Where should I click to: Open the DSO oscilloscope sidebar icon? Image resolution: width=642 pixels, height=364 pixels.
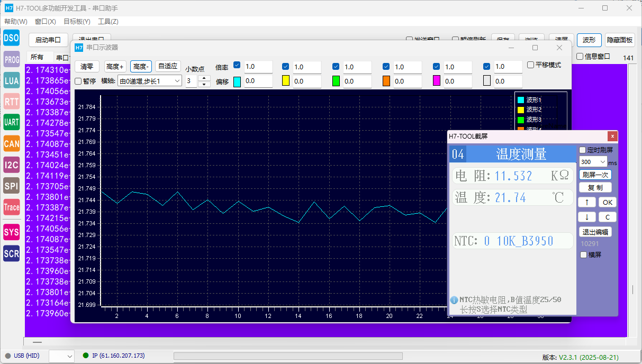pos(11,38)
